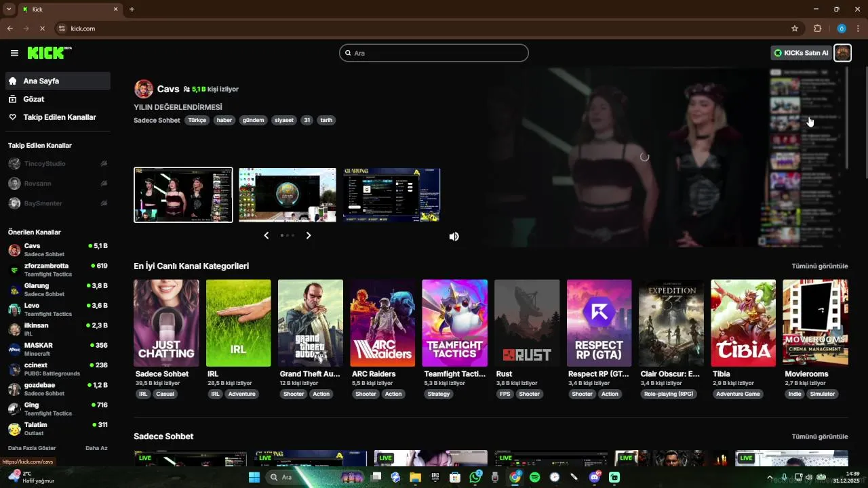Click the Gözat browse icon
The height and width of the screenshot is (488, 868).
[13, 99]
